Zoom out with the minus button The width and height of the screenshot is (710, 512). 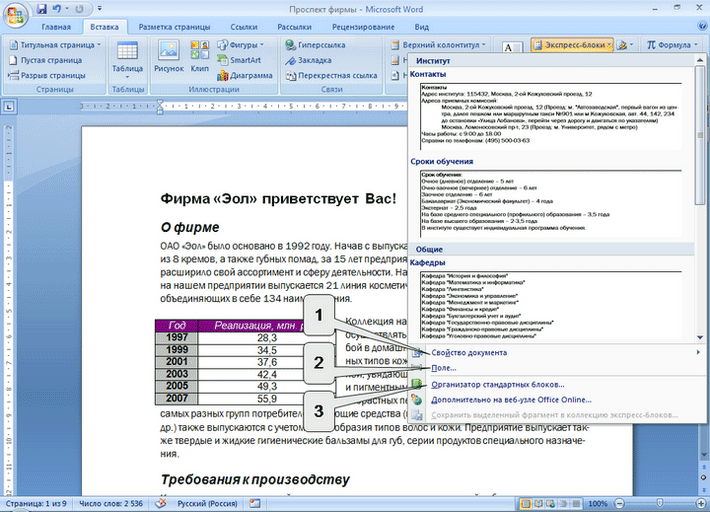tap(619, 503)
